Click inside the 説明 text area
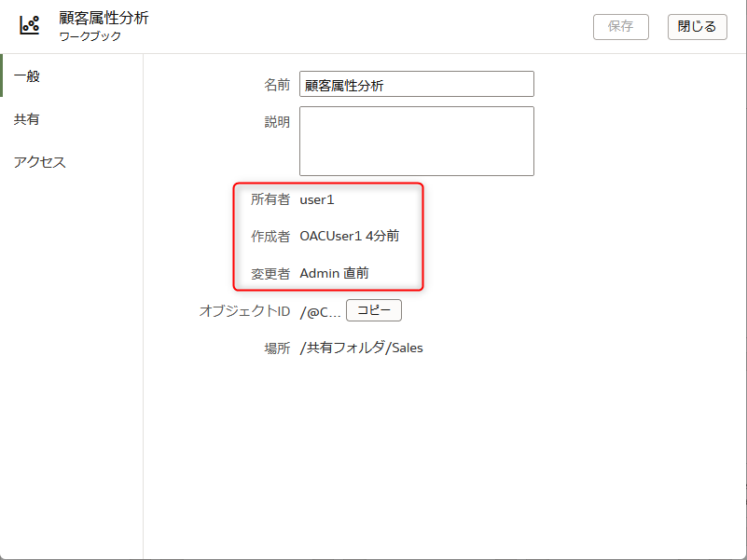The height and width of the screenshot is (560, 747). [x=416, y=141]
